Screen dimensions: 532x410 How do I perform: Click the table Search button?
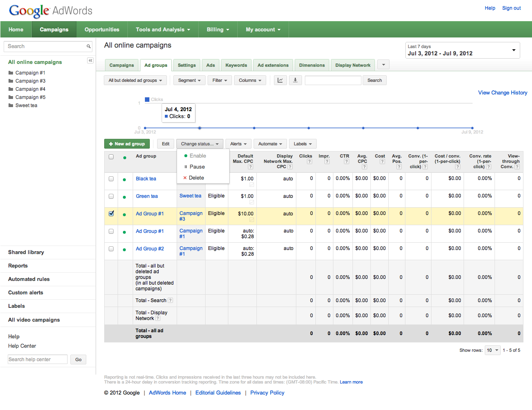pyautogui.click(x=374, y=80)
